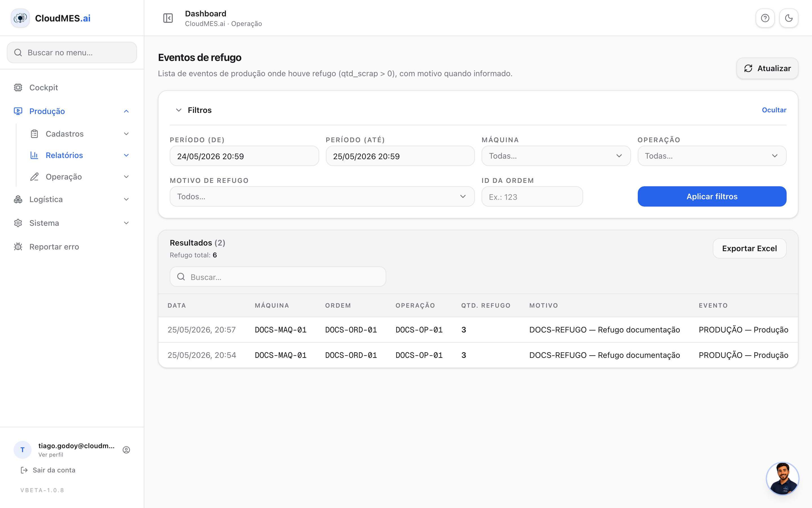The image size is (812, 508).
Task: Toggle dark mode with the moon icon
Action: pos(789,18)
